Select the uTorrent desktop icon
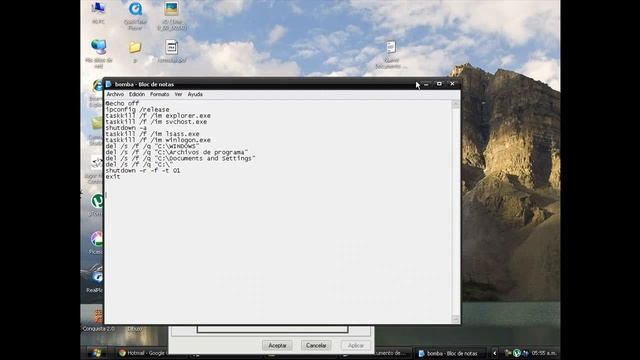 pos(97,204)
